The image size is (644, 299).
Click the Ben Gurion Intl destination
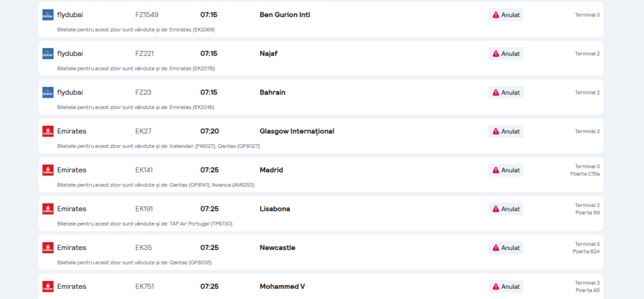coord(284,15)
